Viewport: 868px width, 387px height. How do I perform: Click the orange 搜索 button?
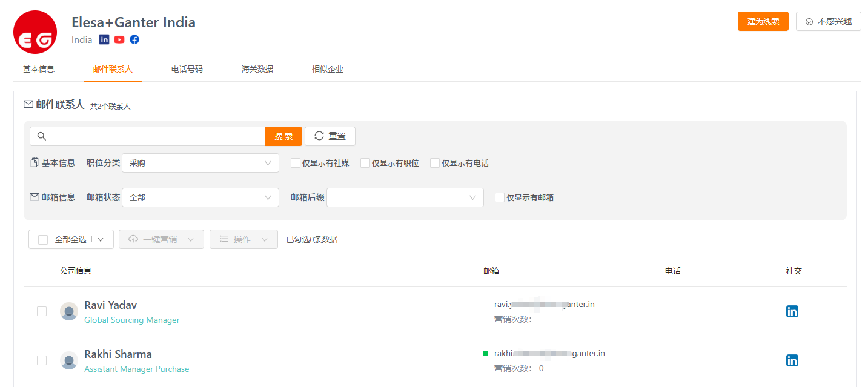click(283, 136)
